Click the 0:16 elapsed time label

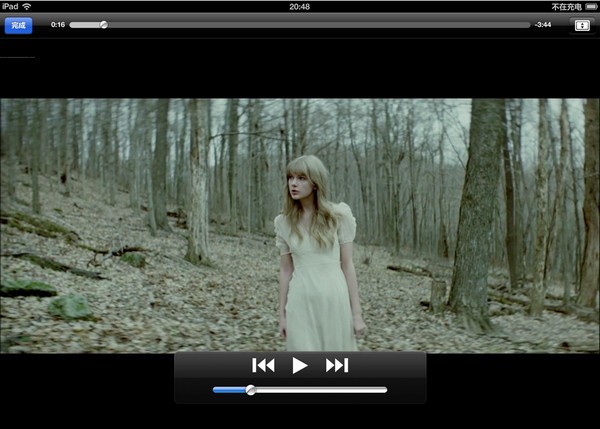pyautogui.click(x=58, y=25)
